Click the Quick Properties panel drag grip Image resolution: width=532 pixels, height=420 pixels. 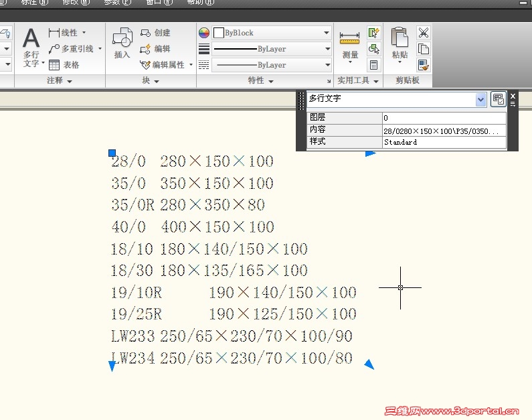301,101
